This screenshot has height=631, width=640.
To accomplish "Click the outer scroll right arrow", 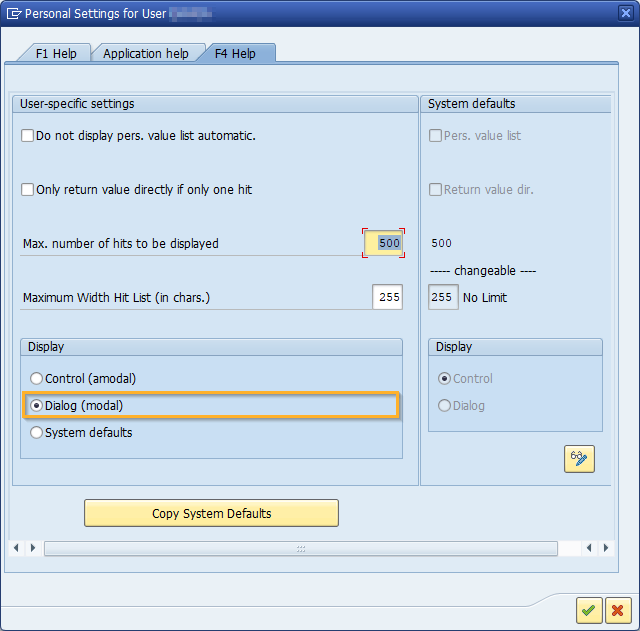I will (606, 548).
